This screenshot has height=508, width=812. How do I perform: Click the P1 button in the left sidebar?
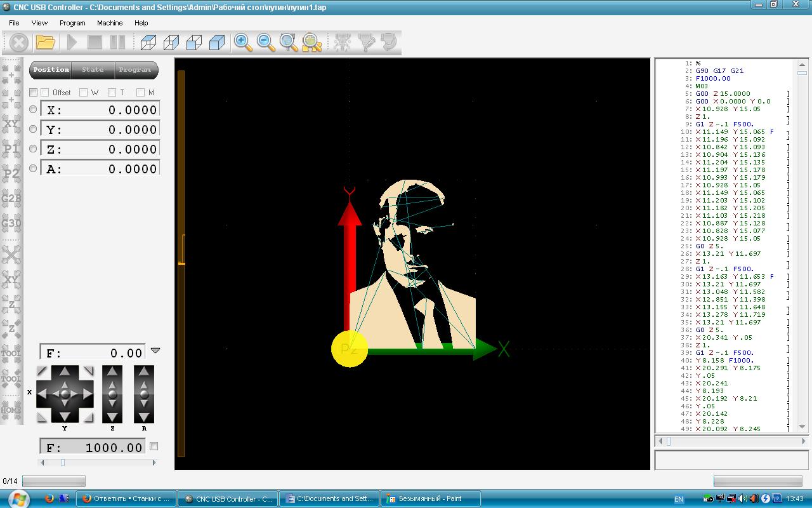tap(11, 149)
